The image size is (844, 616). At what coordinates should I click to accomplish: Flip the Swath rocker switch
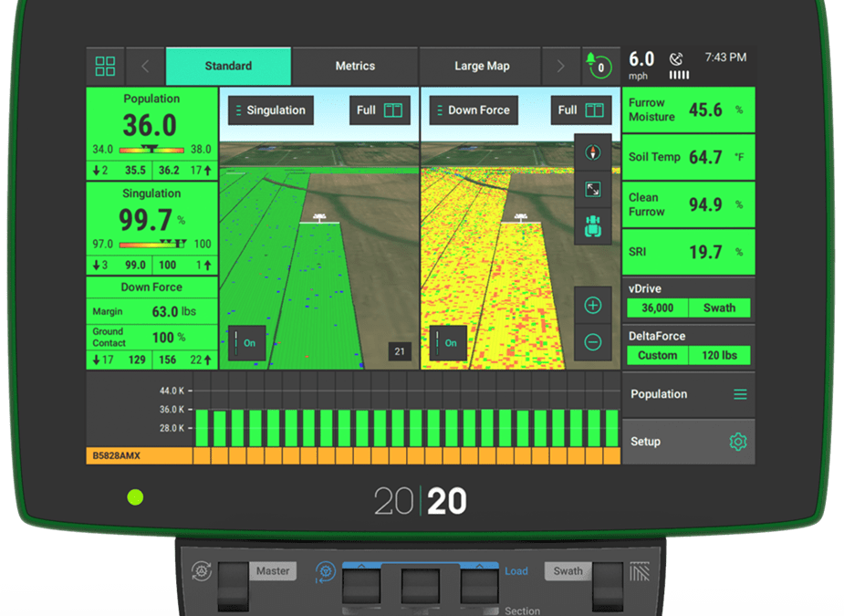click(608, 586)
